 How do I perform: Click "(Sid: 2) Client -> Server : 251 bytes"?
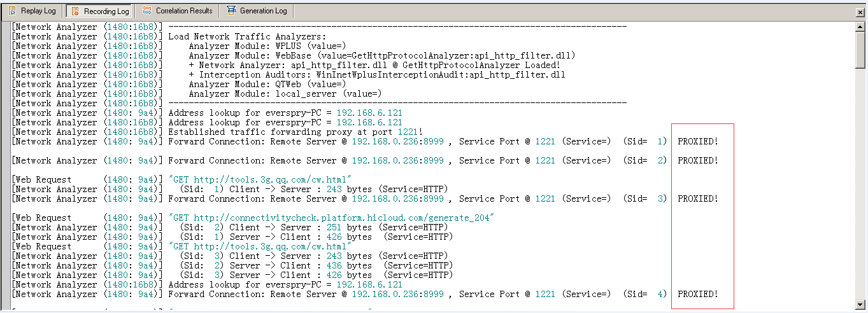(276, 227)
